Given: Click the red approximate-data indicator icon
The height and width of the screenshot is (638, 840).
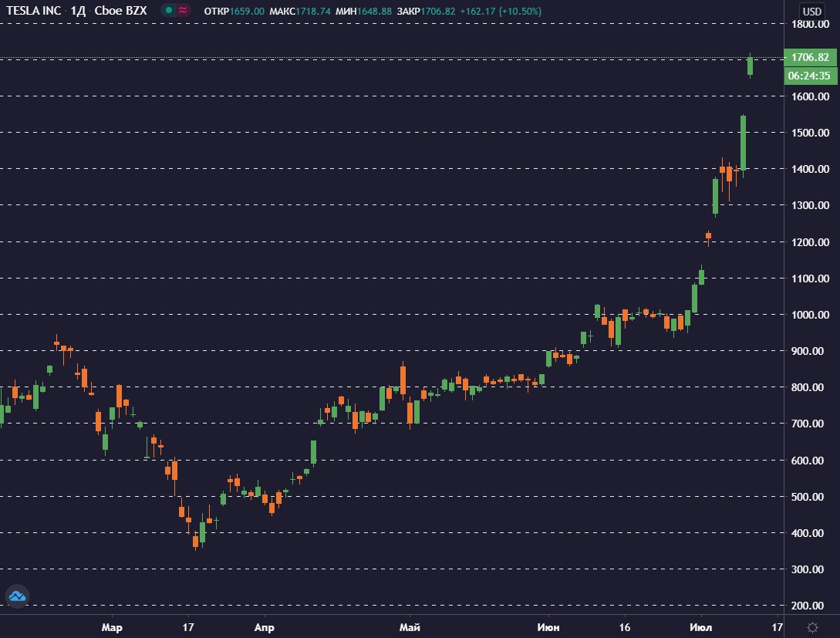Looking at the screenshot, I should click(x=184, y=10).
